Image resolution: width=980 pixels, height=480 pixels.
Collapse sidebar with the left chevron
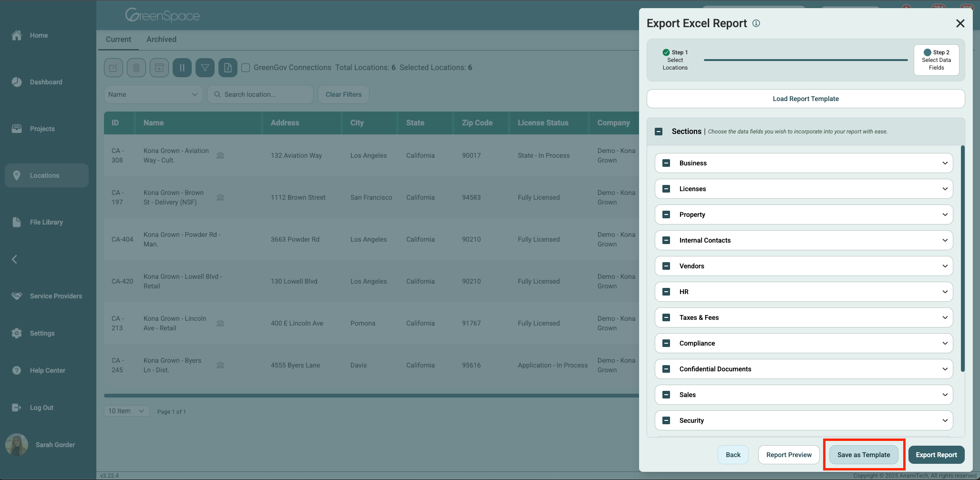click(14, 259)
